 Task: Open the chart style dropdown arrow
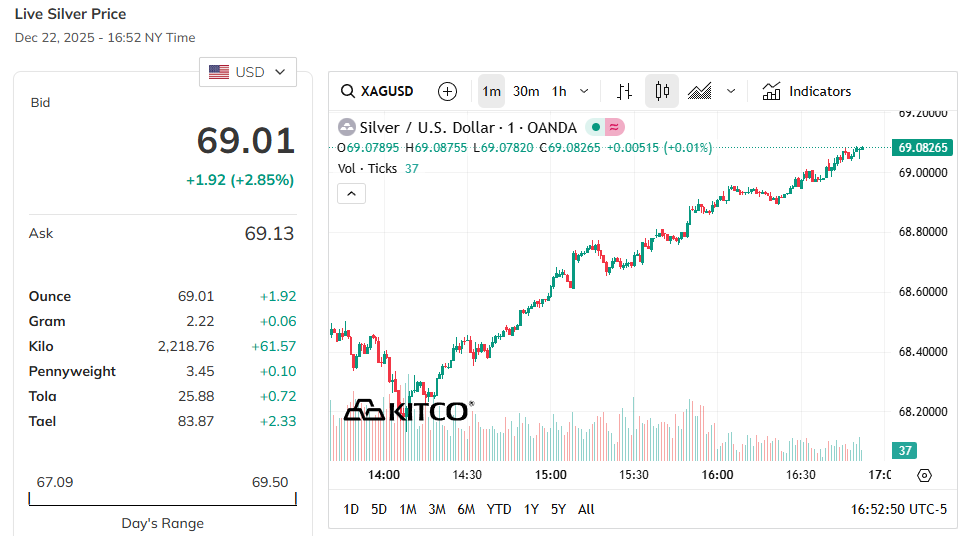point(731,91)
